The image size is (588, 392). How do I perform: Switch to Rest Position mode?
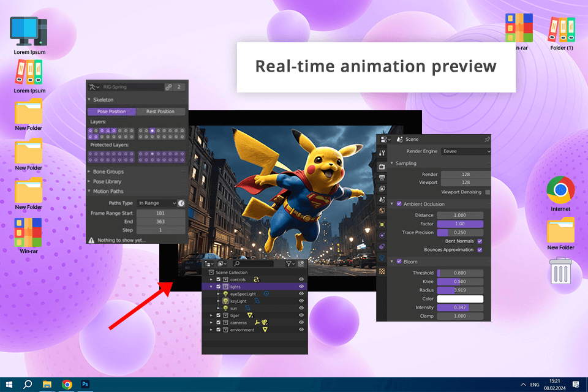pyautogui.click(x=160, y=111)
